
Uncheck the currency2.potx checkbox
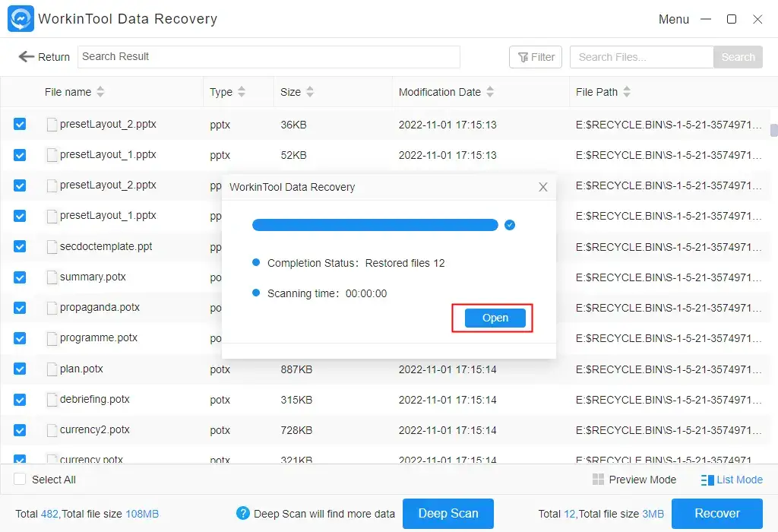pos(20,430)
